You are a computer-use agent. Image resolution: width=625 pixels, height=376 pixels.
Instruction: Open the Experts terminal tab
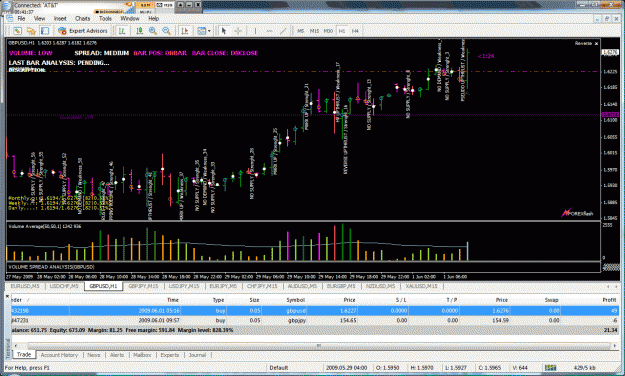point(170,355)
